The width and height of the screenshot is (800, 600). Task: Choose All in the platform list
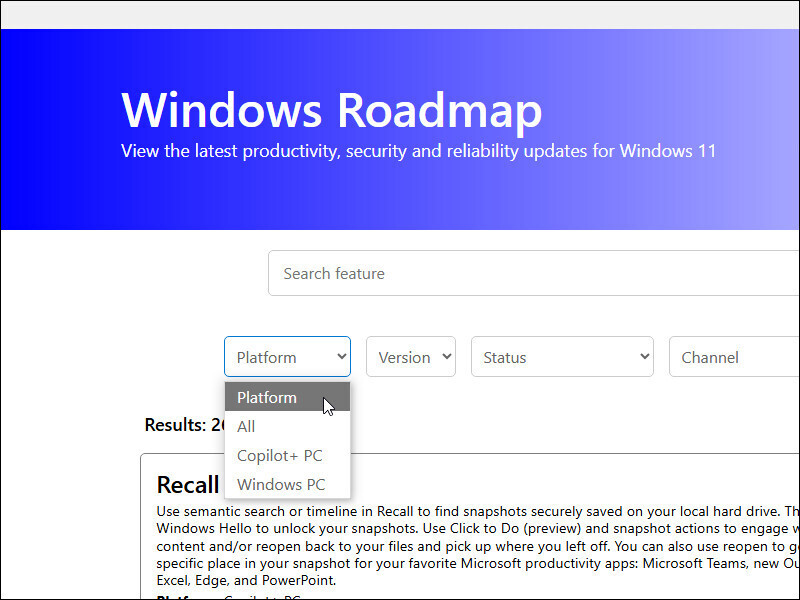click(x=287, y=426)
